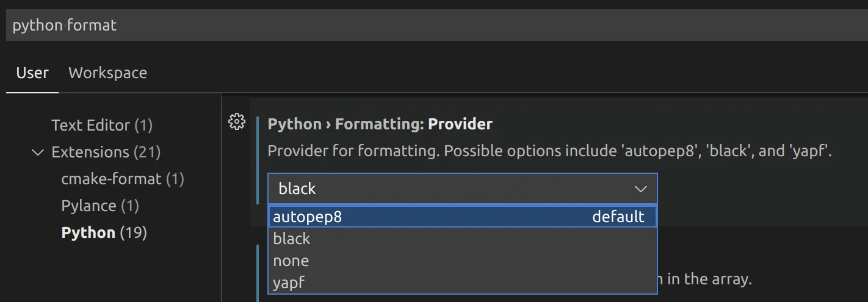Open the gear menu for Formatting Provider
Image resolution: width=868 pixels, height=302 pixels.
(236, 122)
